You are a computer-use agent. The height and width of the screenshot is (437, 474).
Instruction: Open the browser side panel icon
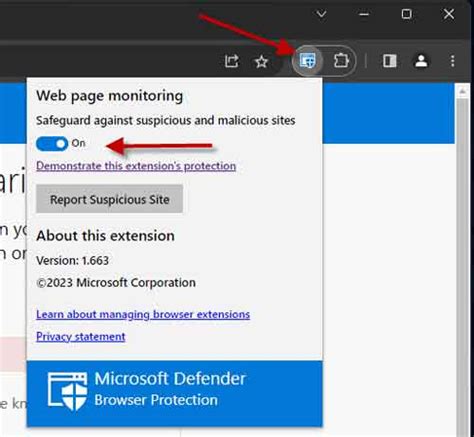pos(389,61)
